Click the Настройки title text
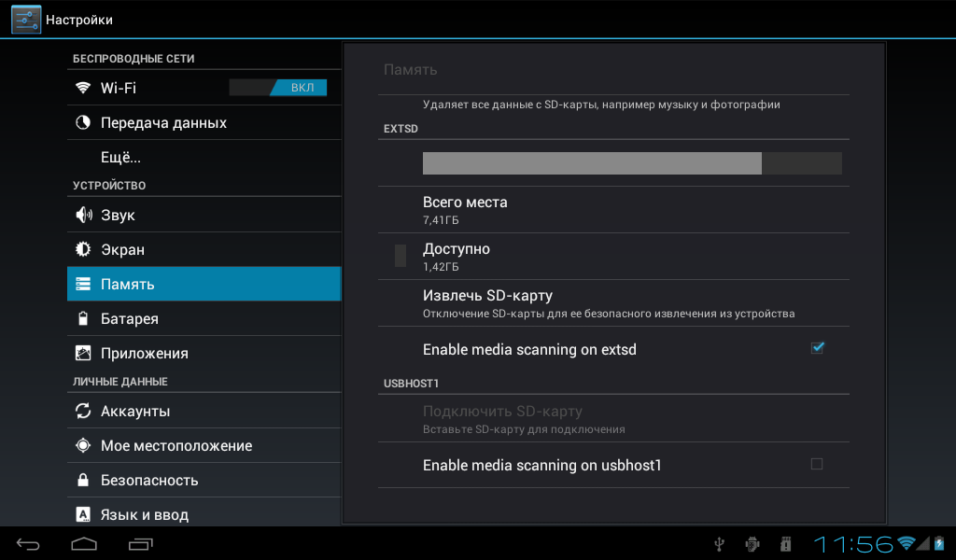The image size is (956, 560). pyautogui.click(x=79, y=21)
